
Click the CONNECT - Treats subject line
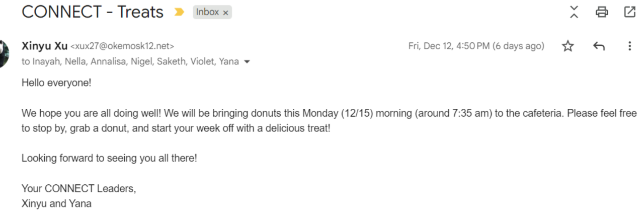click(x=93, y=12)
